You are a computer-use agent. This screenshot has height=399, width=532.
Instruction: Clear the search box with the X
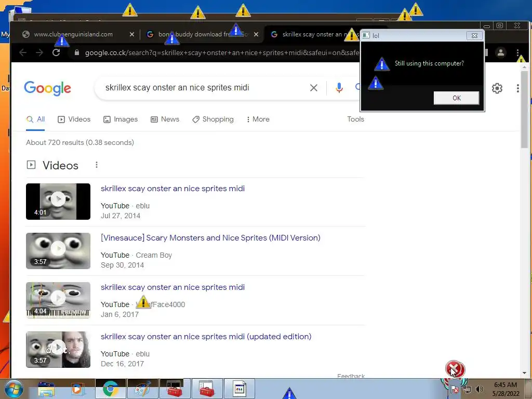click(x=314, y=88)
